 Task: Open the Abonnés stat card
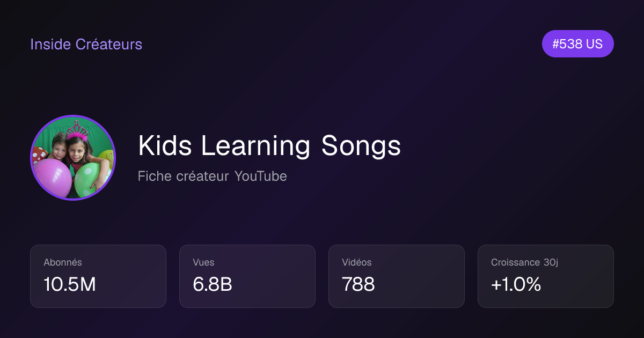(98, 276)
